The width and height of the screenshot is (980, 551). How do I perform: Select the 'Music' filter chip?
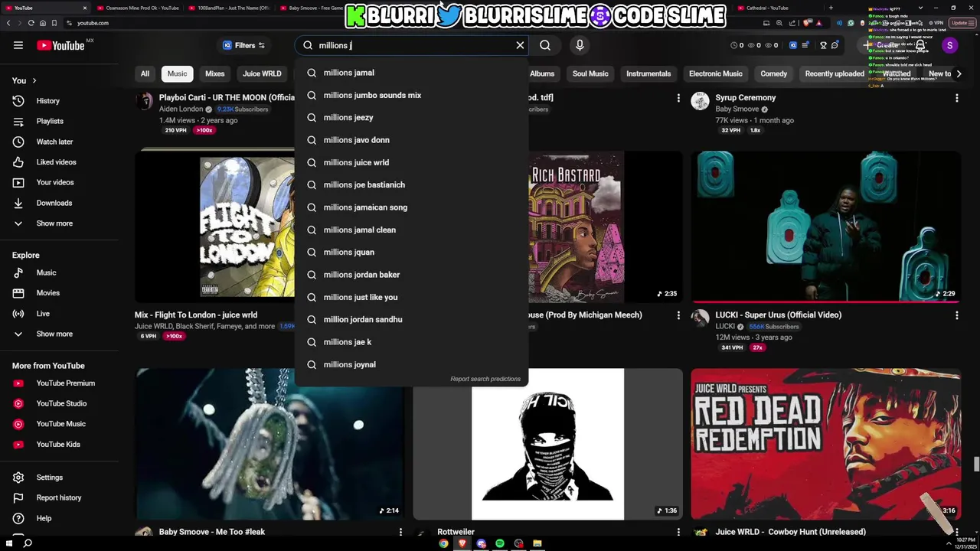[x=177, y=73]
